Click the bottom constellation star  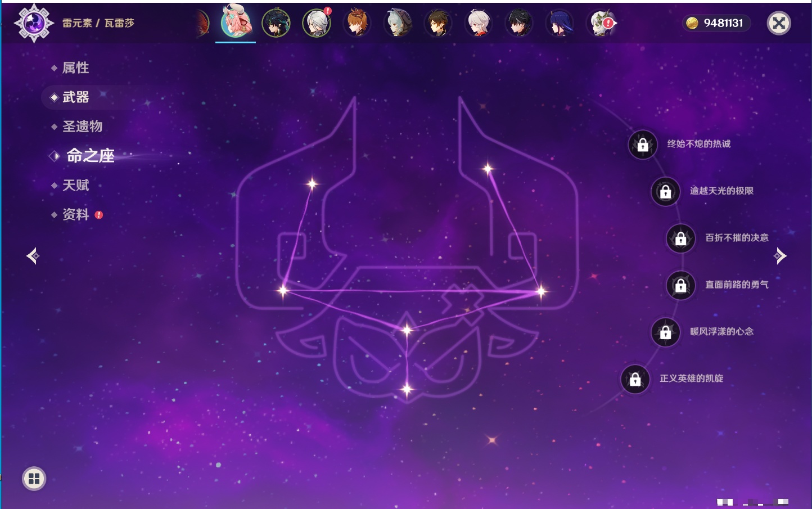pos(407,389)
